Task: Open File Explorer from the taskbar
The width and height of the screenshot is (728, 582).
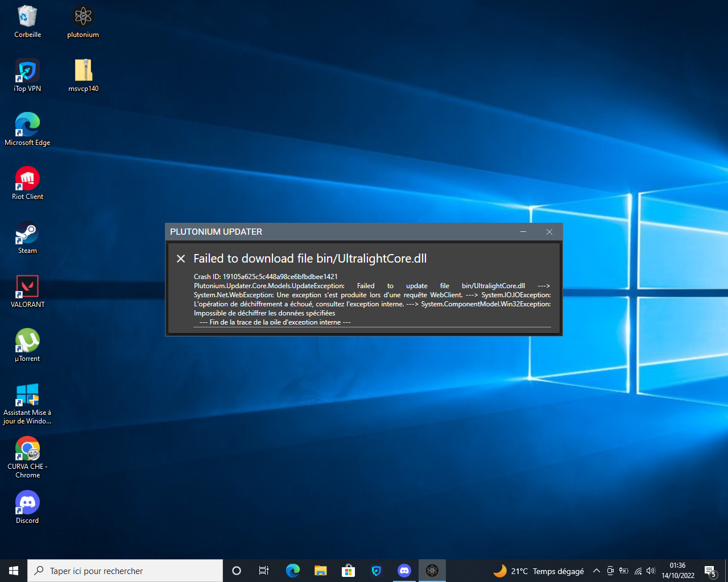Action: [x=321, y=571]
